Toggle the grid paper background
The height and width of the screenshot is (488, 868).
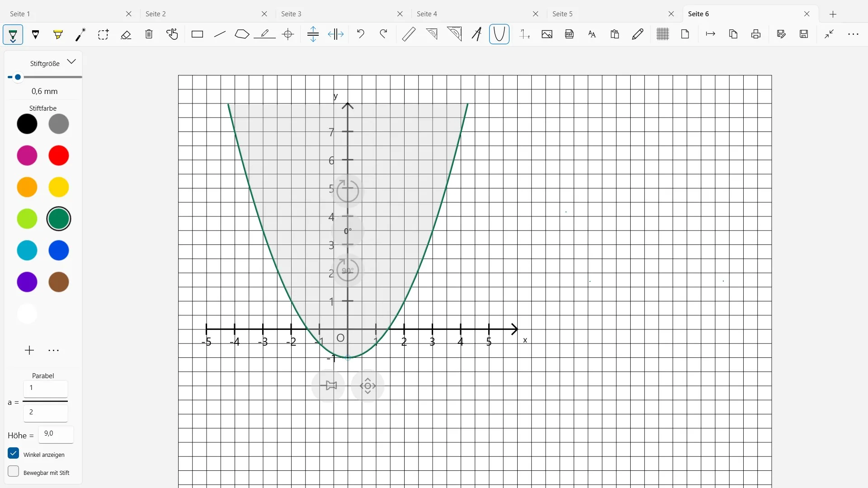pyautogui.click(x=663, y=34)
